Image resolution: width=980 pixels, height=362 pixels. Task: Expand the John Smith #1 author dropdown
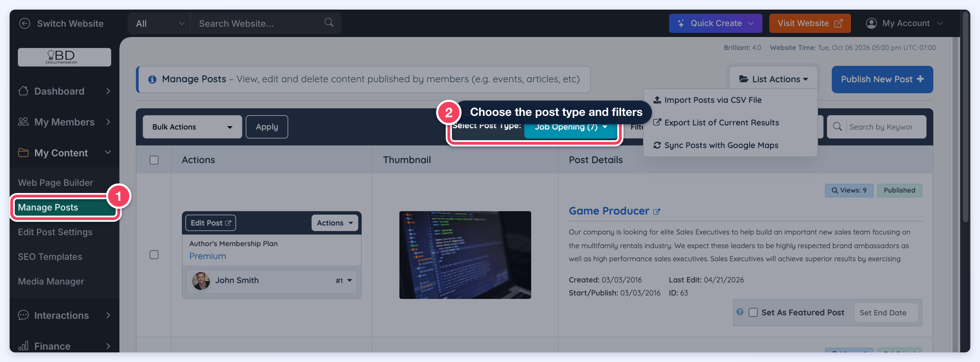(x=272, y=281)
